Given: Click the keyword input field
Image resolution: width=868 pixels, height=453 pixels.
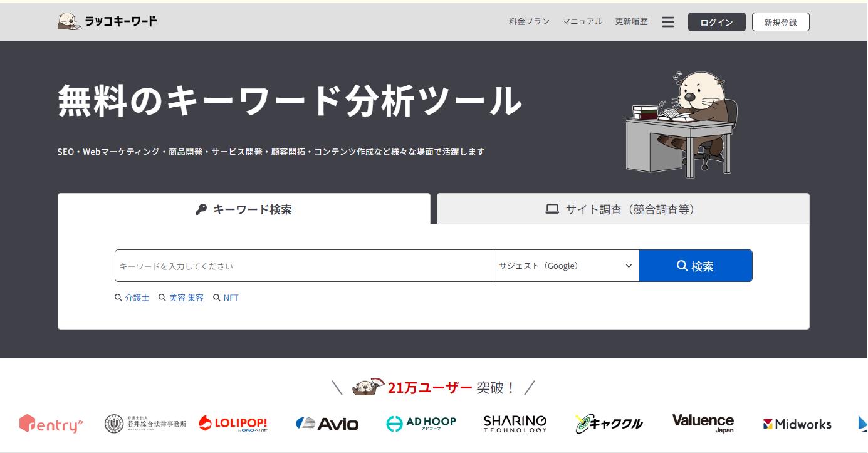Looking at the screenshot, I should 304,265.
